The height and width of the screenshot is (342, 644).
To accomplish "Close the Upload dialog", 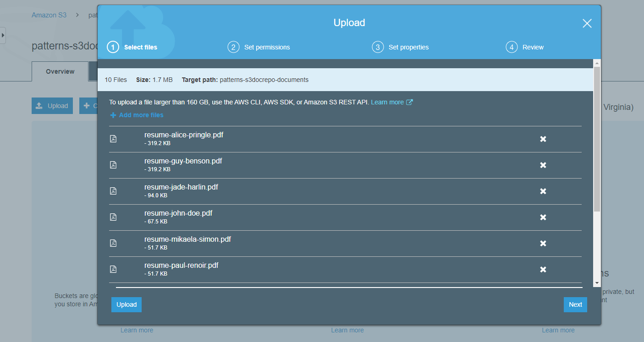I will (x=587, y=23).
